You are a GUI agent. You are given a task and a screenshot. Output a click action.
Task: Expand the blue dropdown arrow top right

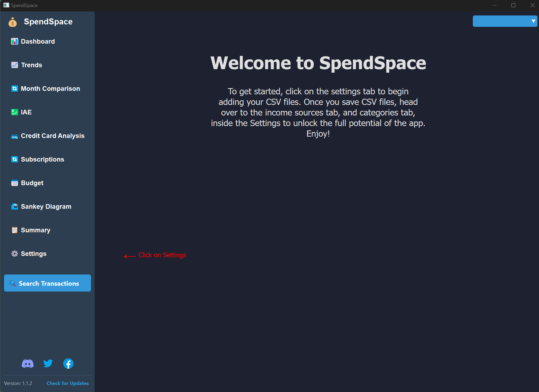[x=533, y=21]
